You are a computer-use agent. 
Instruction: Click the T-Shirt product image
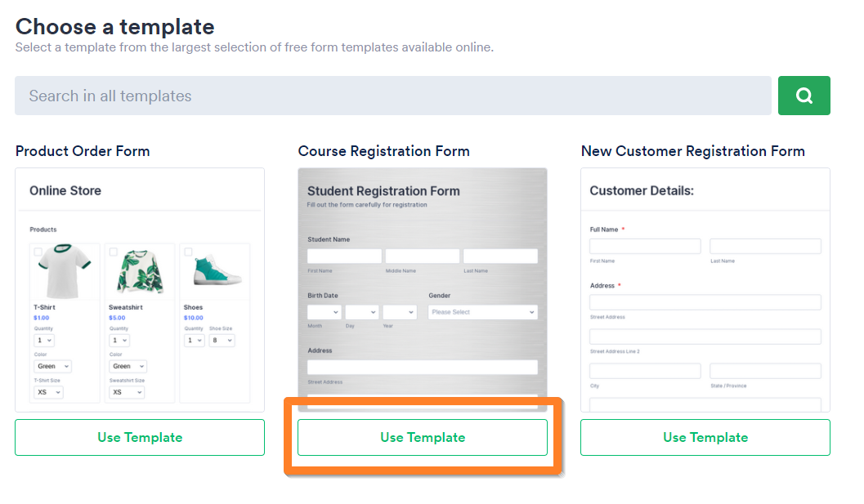pos(64,273)
